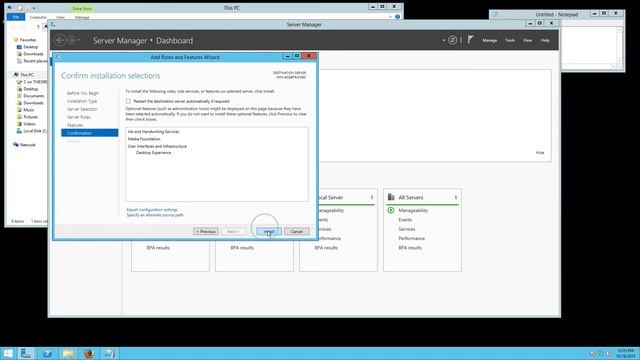The height and width of the screenshot is (360, 640).
Task: Launch PowerShell from the taskbar
Action: point(47,353)
